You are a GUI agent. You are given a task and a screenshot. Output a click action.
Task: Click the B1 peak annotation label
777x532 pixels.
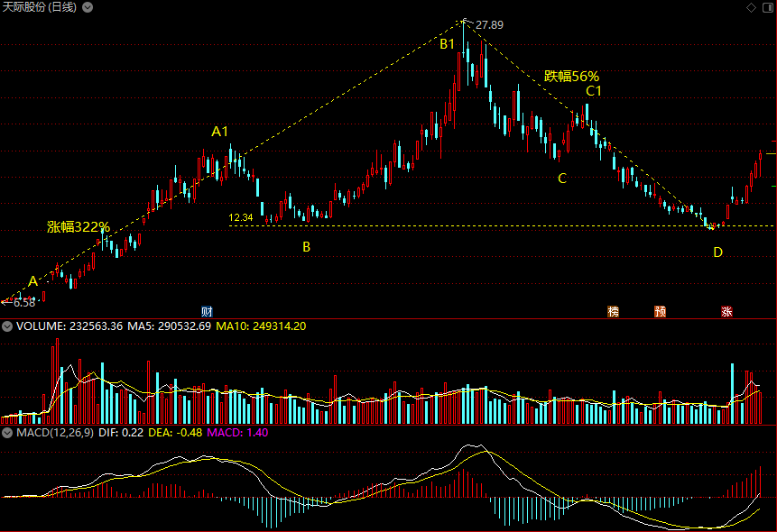[x=448, y=43]
